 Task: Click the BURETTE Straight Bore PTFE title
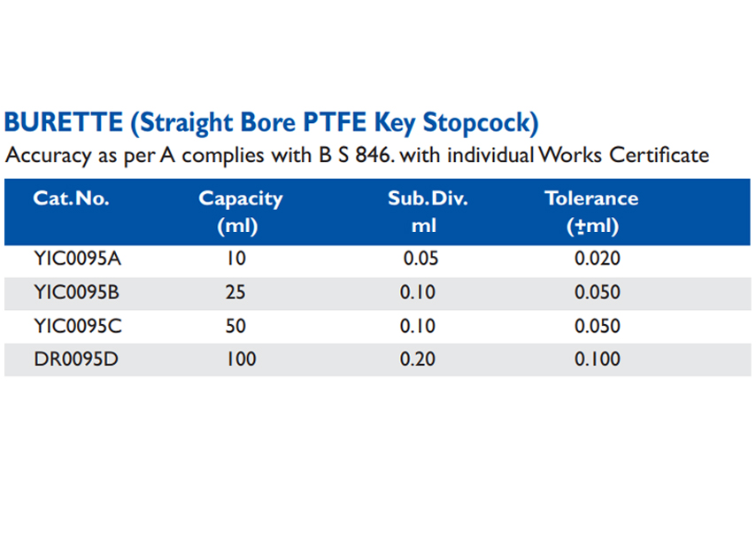(x=272, y=122)
